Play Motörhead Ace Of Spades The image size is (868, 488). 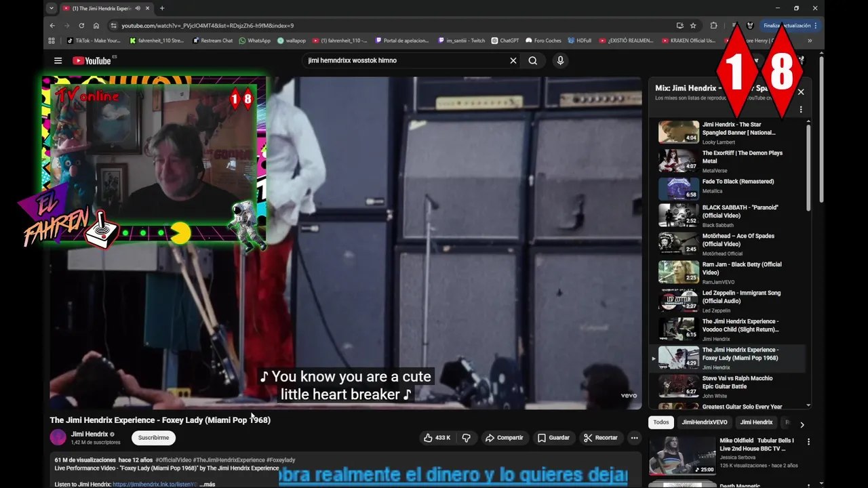(731, 244)
